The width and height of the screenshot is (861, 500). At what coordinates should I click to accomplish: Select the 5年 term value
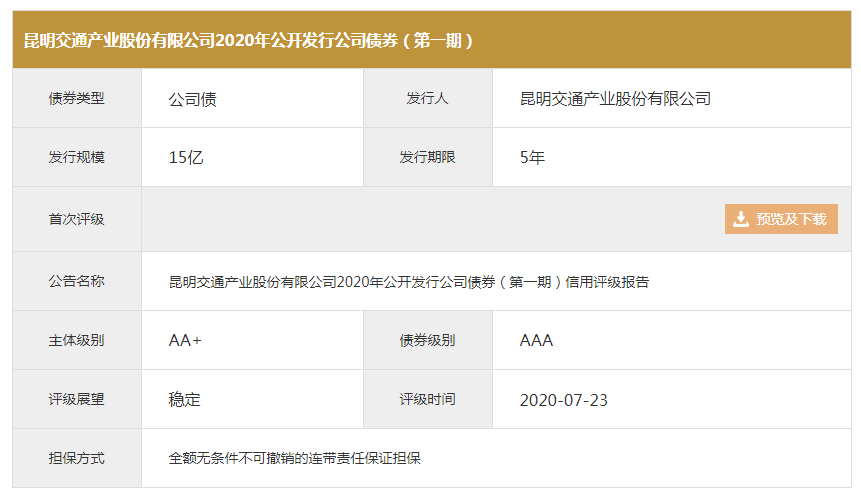click(532, 158)
